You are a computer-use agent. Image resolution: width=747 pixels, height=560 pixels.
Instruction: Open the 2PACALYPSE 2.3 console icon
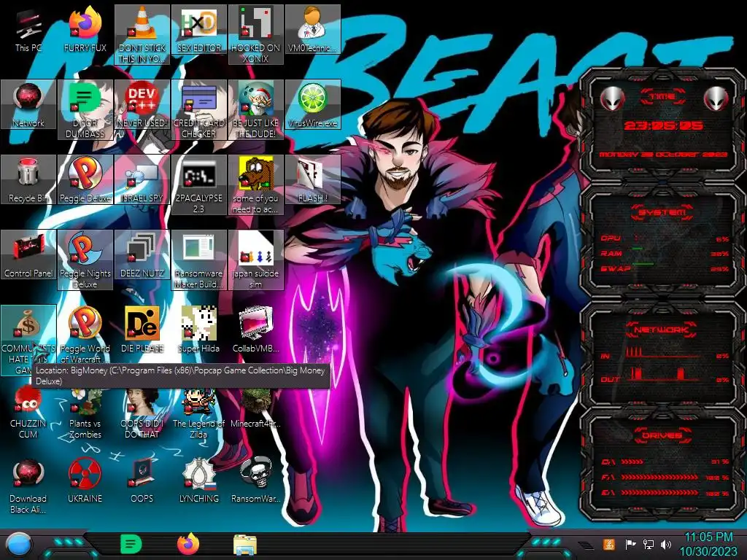(x=198, y=184)
